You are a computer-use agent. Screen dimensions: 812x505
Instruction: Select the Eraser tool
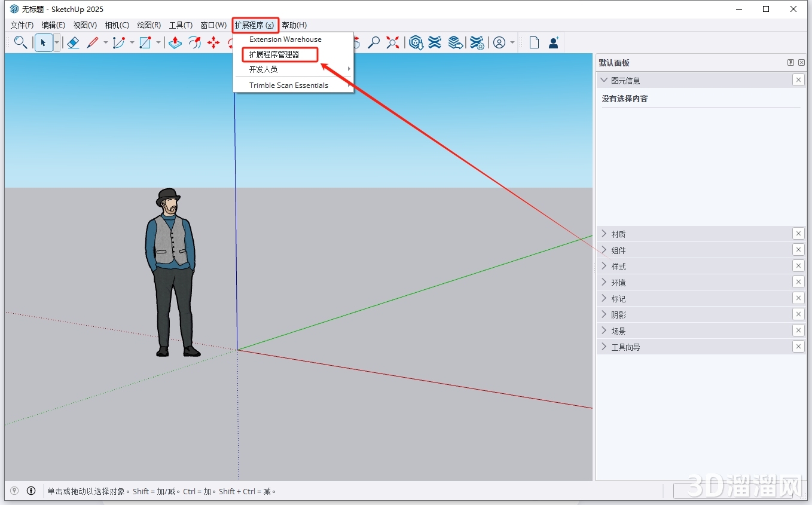(x=73, y=42)
